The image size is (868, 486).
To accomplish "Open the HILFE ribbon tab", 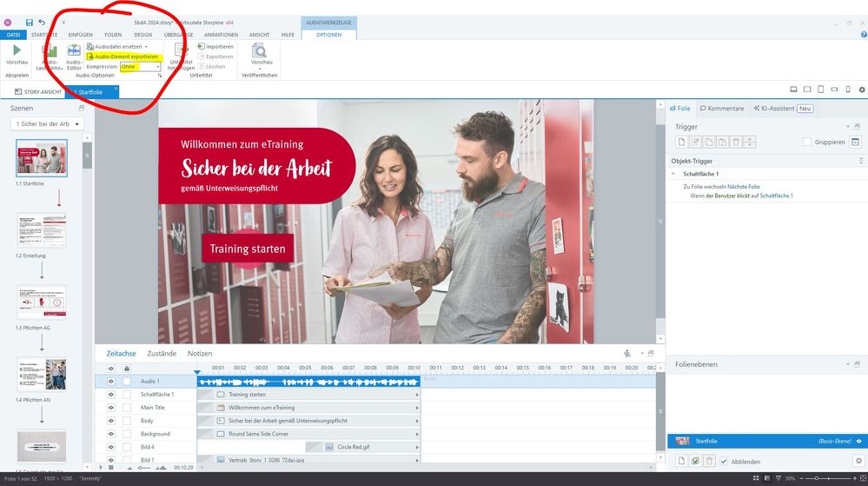I will (x=288, y=35).
